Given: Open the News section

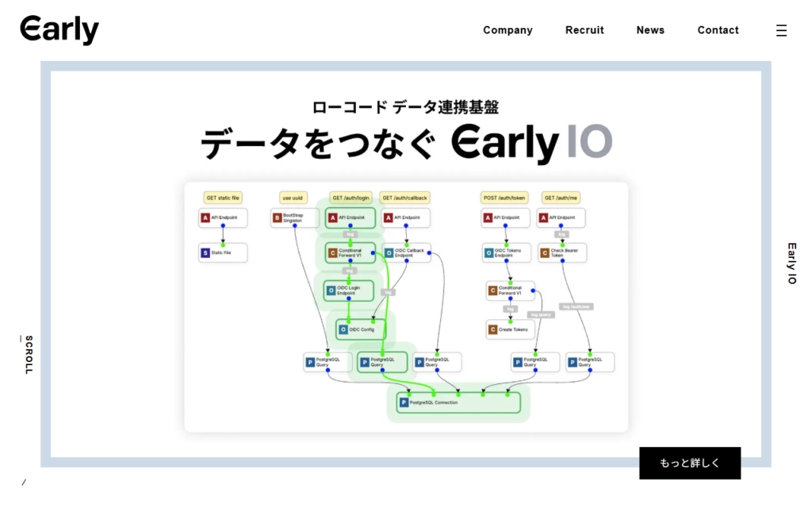Looking at the screenshot, I should click(650, 30).
